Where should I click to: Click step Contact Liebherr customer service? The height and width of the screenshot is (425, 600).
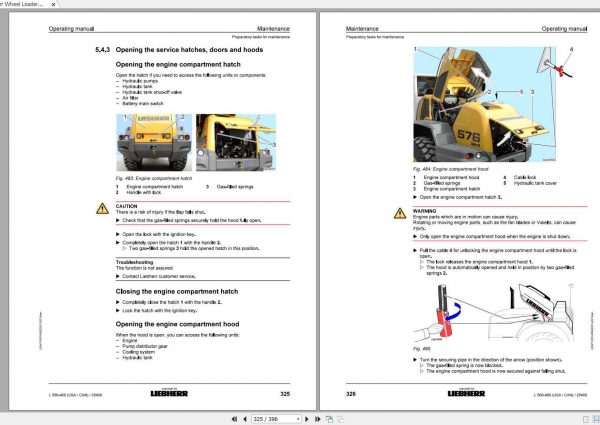(159, 276)
